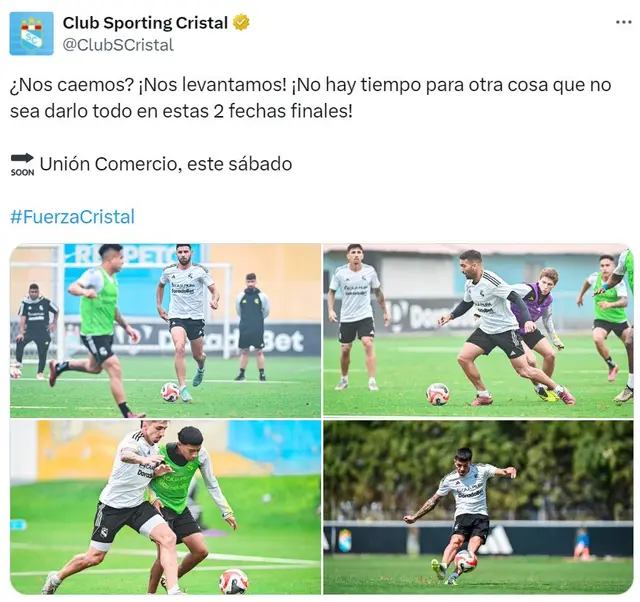Click the '¿Nos caemos?' tweet text line
The width and height of the screenshot is (640, 602).
[310, 85]
